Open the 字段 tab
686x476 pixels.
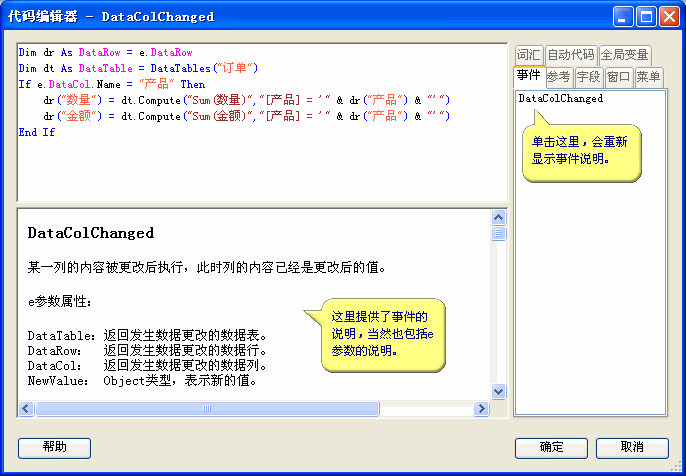(x=589, y=77)
